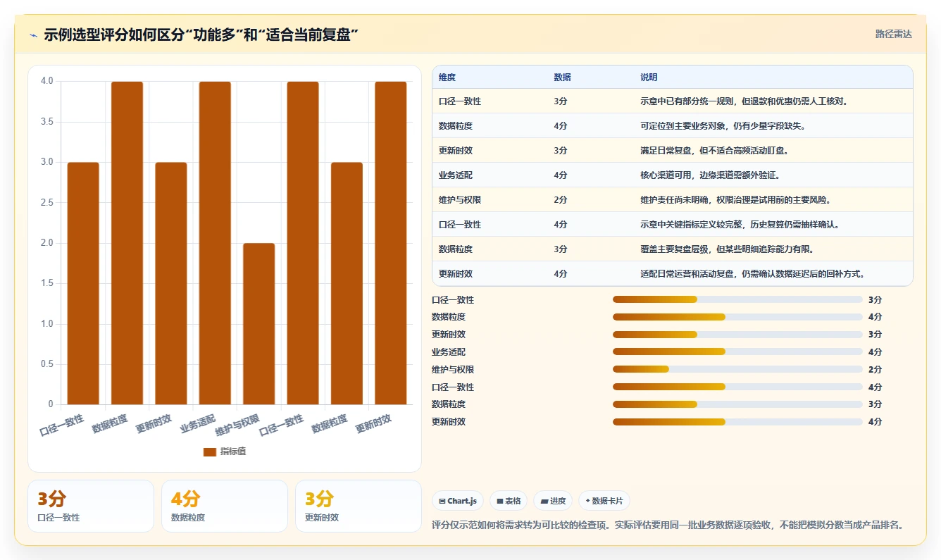Click the 业务适配 bar in the chart

pyautogui.click(x=215, y=243)
